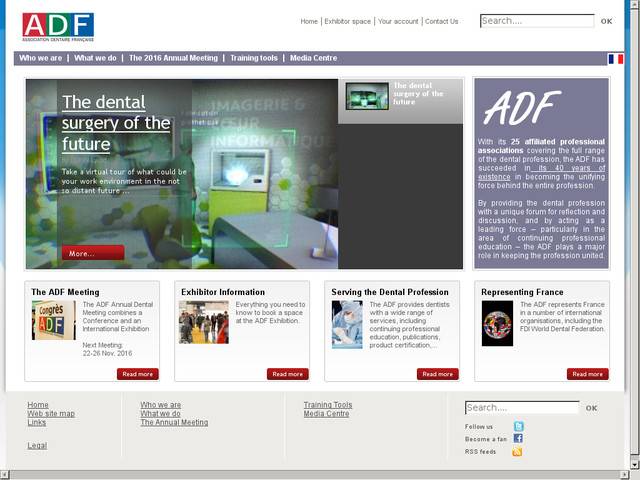Read more about The ADF Meeting

click(138, 374)
